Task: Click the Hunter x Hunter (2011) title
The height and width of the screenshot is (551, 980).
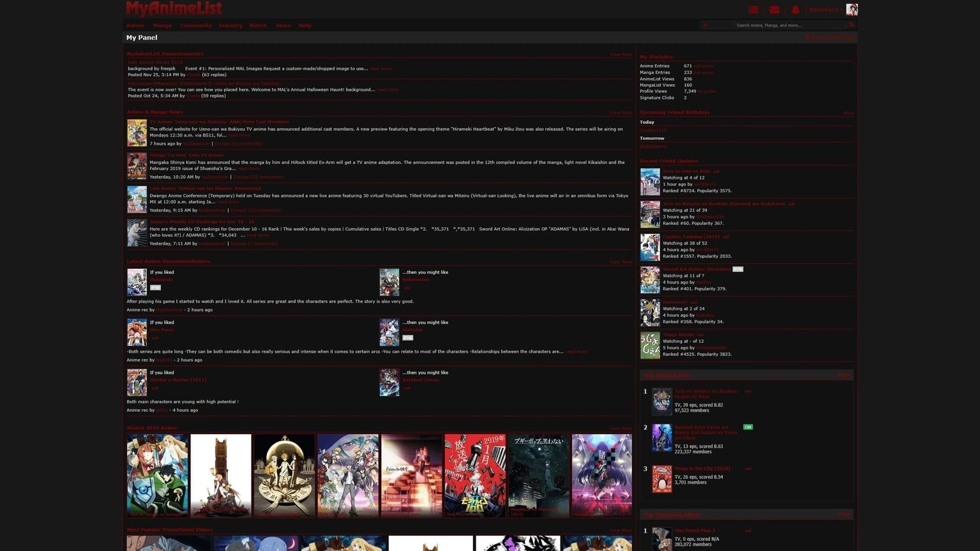Action: pos(178,380)
